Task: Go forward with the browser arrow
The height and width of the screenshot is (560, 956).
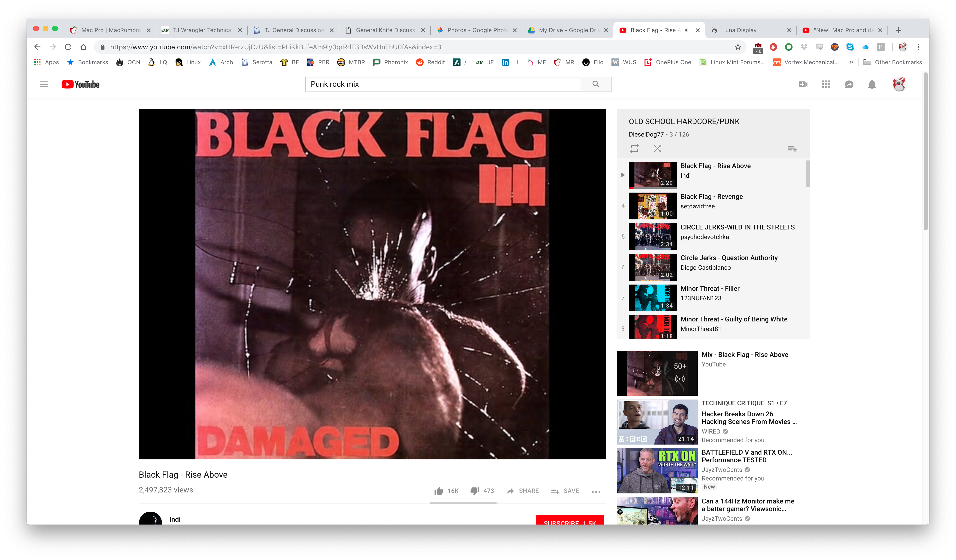Action: point(53,47)
